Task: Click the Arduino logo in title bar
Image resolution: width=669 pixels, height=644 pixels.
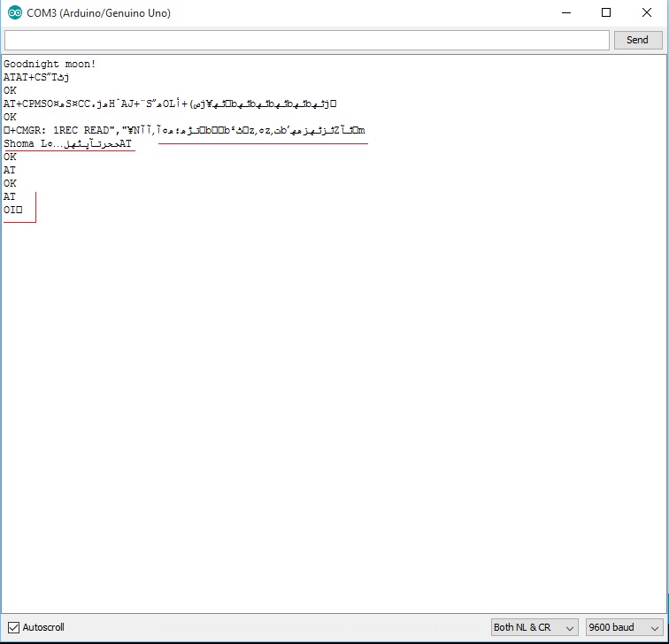Action: point(14,13)
